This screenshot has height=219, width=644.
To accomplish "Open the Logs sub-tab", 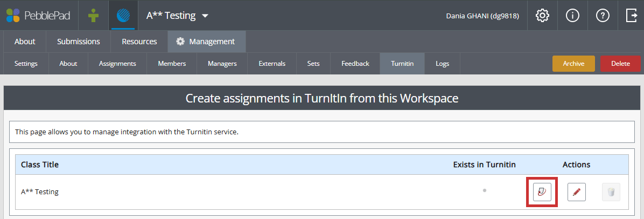I will point(442,64).
